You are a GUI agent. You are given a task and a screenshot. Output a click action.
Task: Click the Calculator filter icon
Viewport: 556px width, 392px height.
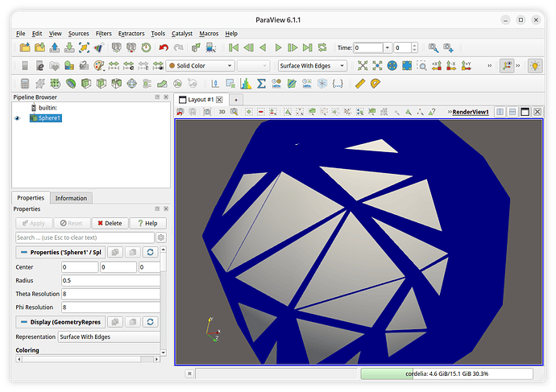tap(25, 84)
